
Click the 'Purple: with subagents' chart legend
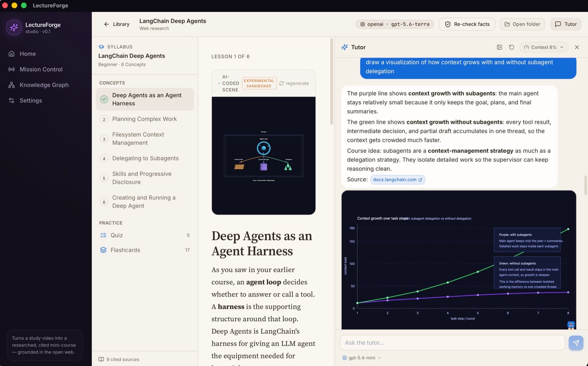527,240
